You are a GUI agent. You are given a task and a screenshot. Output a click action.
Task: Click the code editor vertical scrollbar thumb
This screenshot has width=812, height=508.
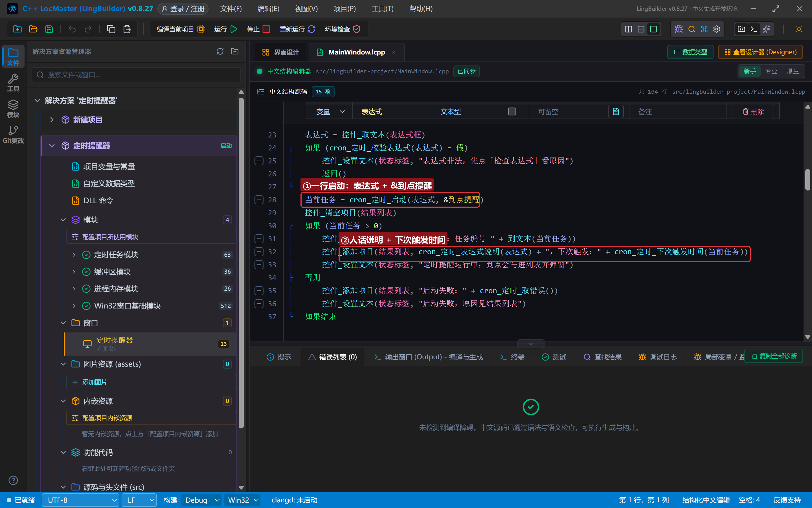click(x=808, y=180)
